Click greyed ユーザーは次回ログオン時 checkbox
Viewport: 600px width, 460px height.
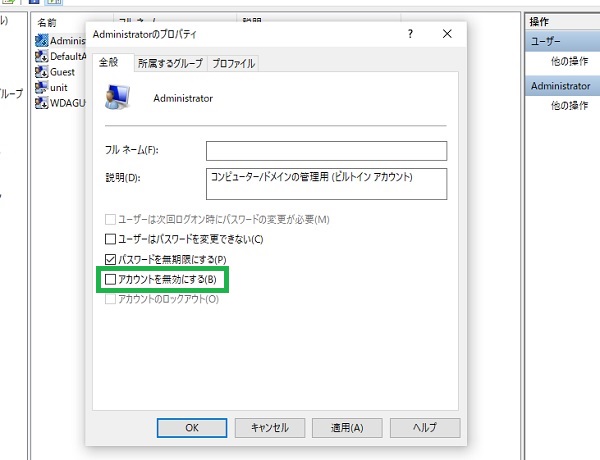[x=110, y=219]
